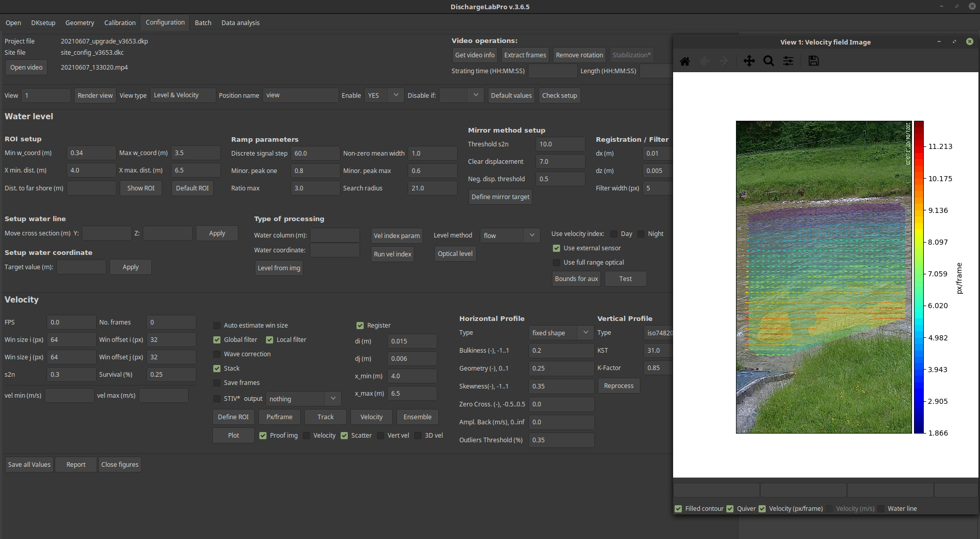Open the Data analysis tab
Screen dimensions: 980x539
click(240, 23)
